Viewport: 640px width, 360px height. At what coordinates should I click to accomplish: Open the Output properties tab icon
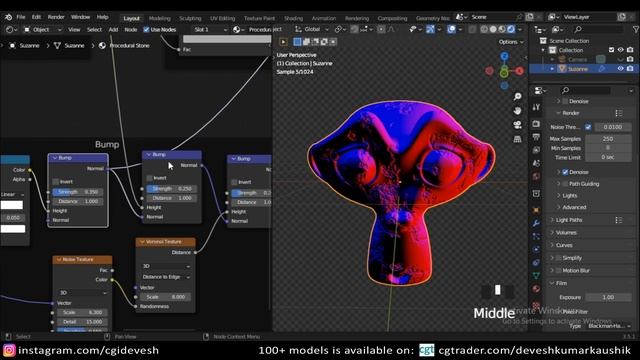pos(536,137)
